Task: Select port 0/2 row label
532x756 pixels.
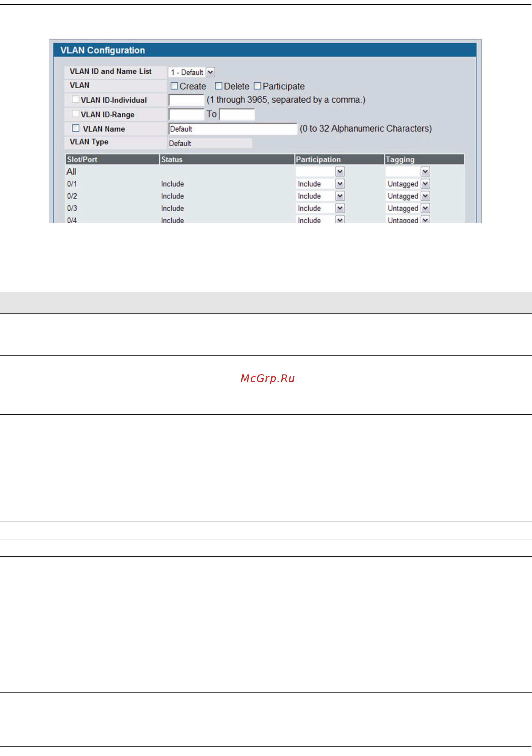Action: click(x=72, y=196)
